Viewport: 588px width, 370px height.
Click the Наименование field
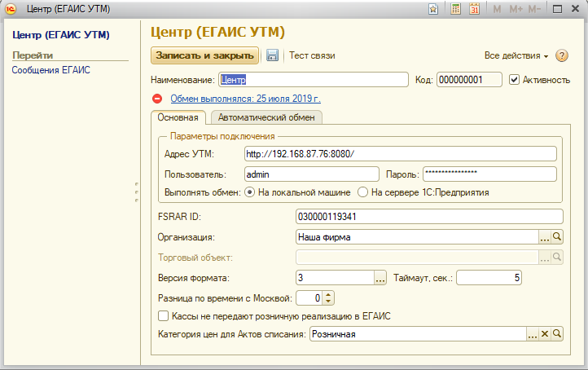point(314,80)
